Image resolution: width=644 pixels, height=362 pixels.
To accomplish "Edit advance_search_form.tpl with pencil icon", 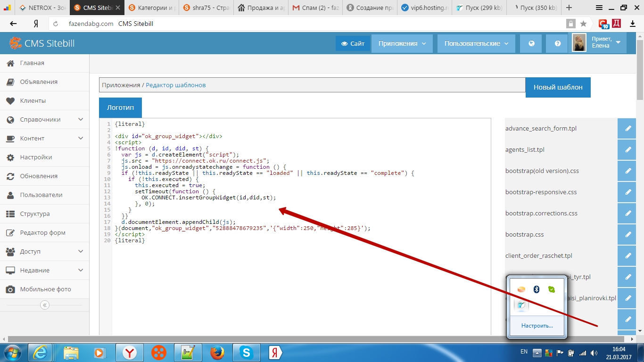I will click(x=627, y=128).
